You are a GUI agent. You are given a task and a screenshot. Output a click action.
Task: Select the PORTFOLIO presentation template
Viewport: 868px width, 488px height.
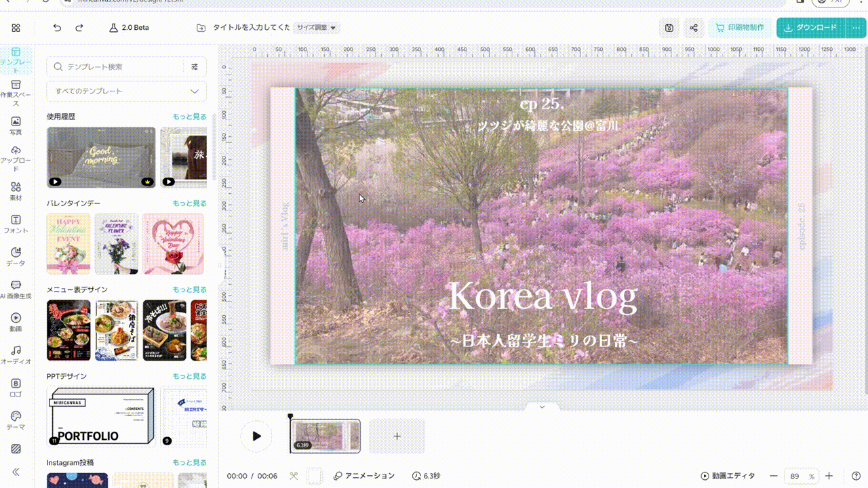pos(101,416)
